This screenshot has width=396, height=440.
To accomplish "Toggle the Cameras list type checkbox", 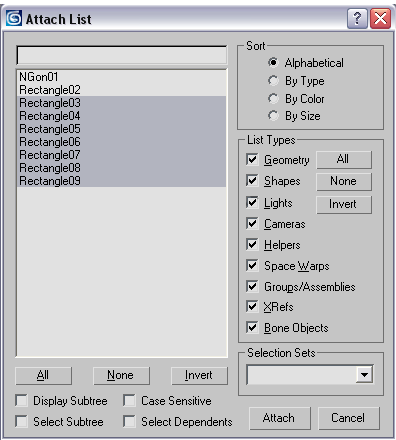I will (x=252, y=224).
